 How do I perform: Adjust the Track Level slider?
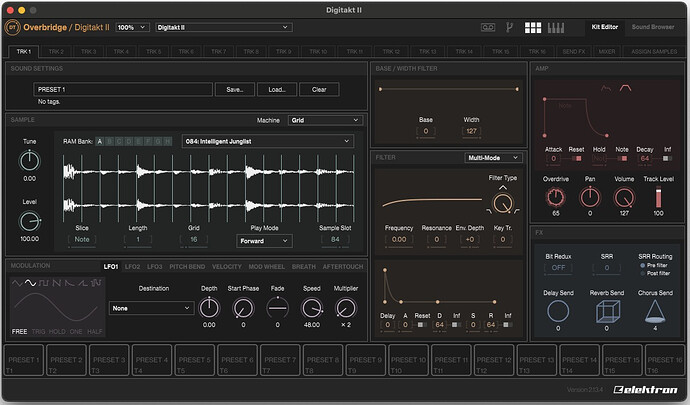click(659, 199)
